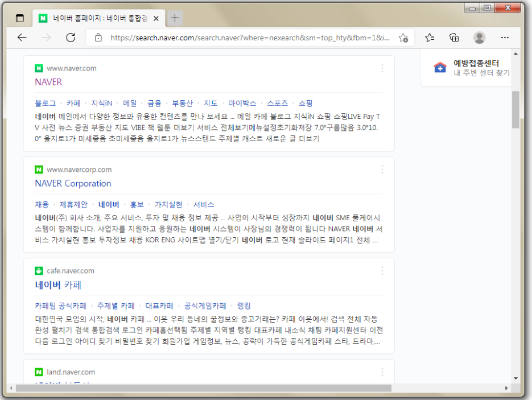Viewport: 532px width, 400px height.
Task: Click the cafe icon beside cafe.naver.com
Action: (39, 271)
